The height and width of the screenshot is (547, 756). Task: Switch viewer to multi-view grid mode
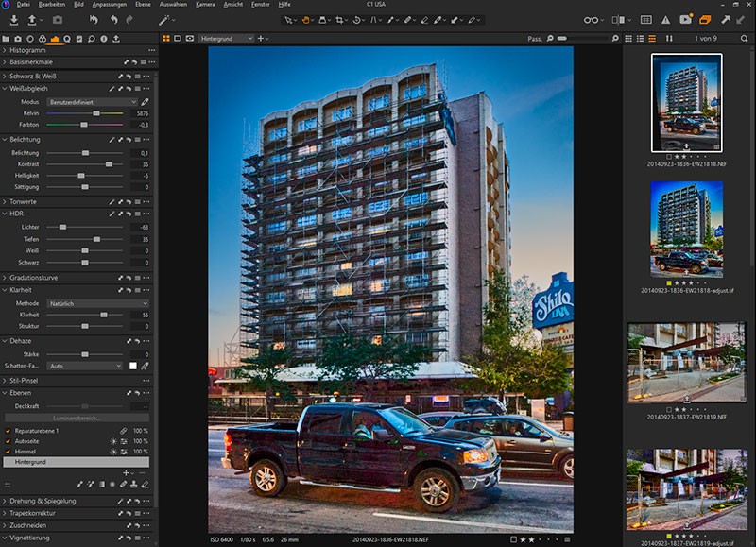click(166, 39)
